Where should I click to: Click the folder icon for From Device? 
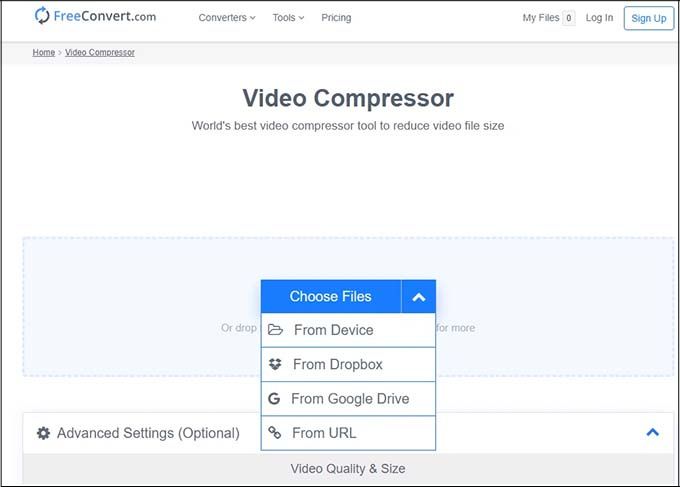275,330
